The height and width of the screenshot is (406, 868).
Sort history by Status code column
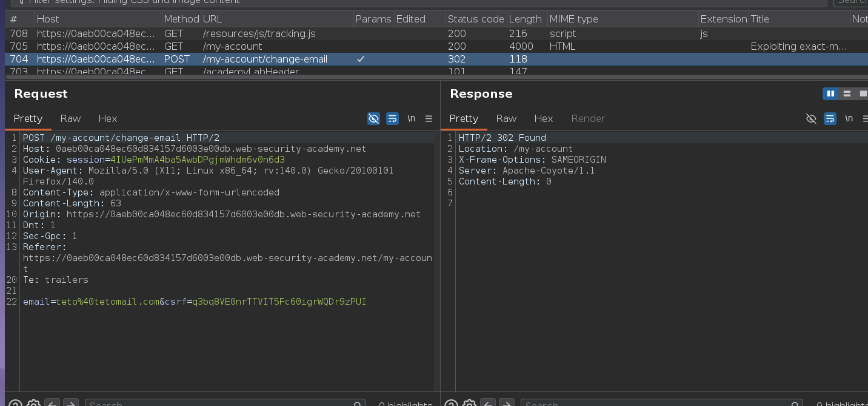(x=476, y=19)
